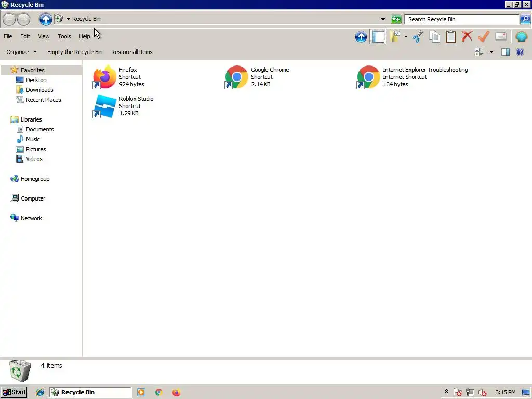Open the View menu
532x399 pixels.
(x=44, y=36)
